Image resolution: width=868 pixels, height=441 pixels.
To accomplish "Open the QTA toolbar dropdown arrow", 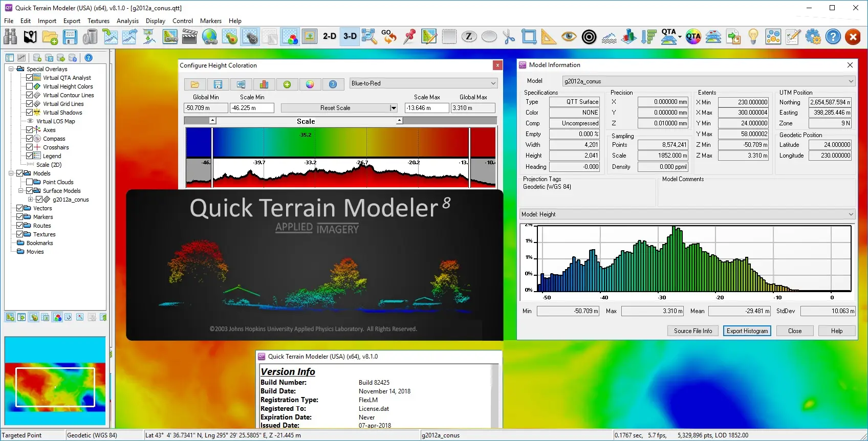I will click(680, 37).
